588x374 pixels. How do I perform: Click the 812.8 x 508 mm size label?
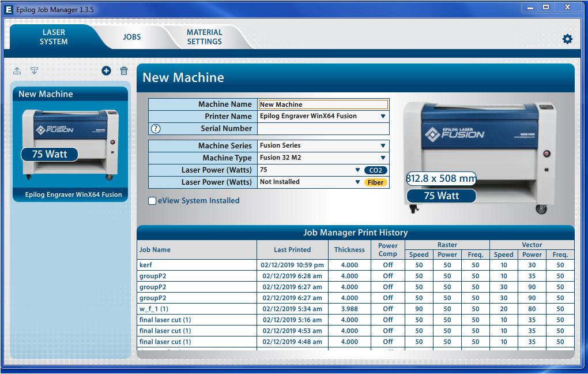pos(442,178)
